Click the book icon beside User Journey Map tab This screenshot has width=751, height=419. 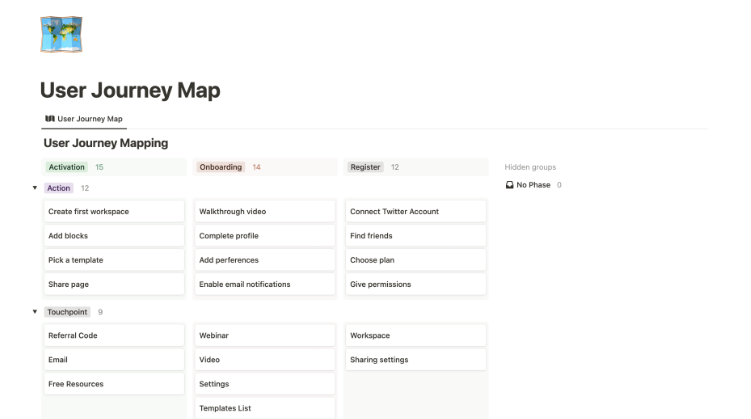coord(49,119)
